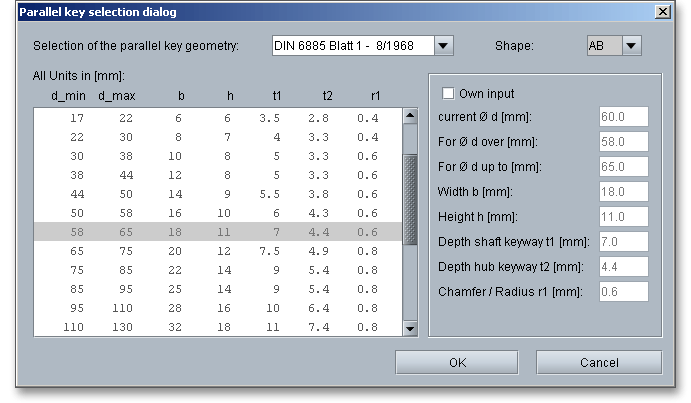
Task: Click the Height h input field
Action: tap(623, 216)
